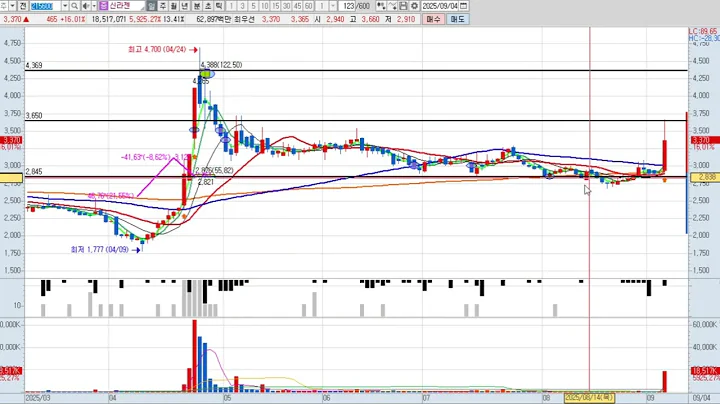
Task: Choose the 45 interval button
Action: point(298,6)
